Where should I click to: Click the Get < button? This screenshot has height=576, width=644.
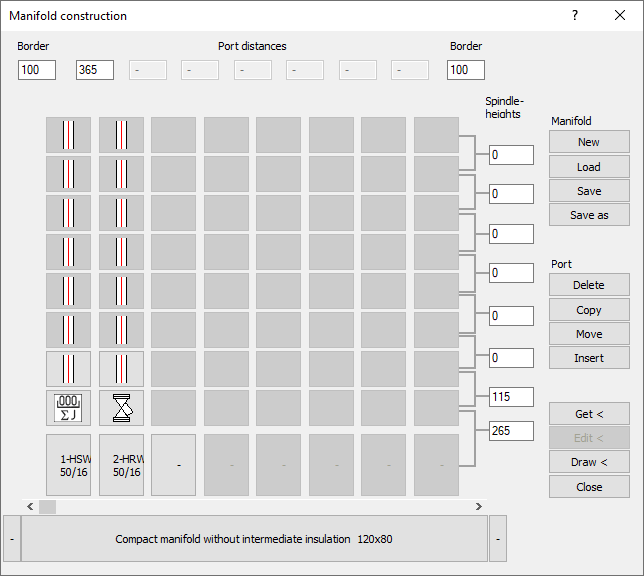pos(589,414)
